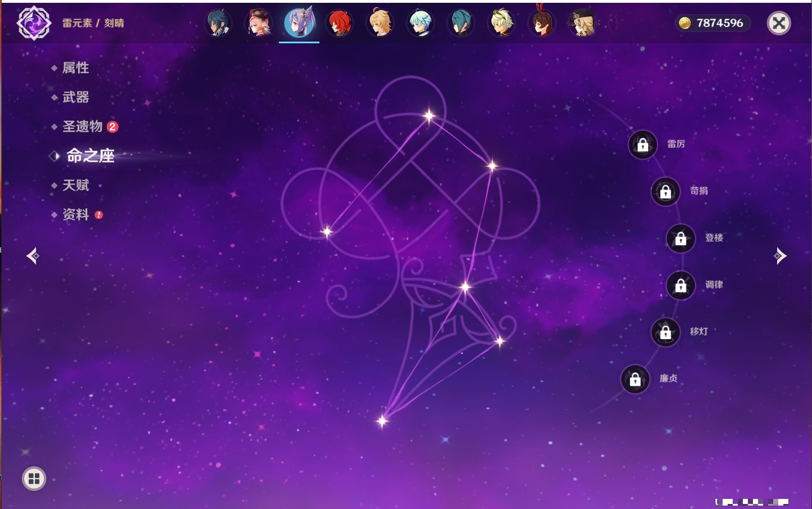Image resolution: width=812 pixels, height=509 pixels.
Task: Click the 登楼 constellation label
Action: [x=714, y=237]
